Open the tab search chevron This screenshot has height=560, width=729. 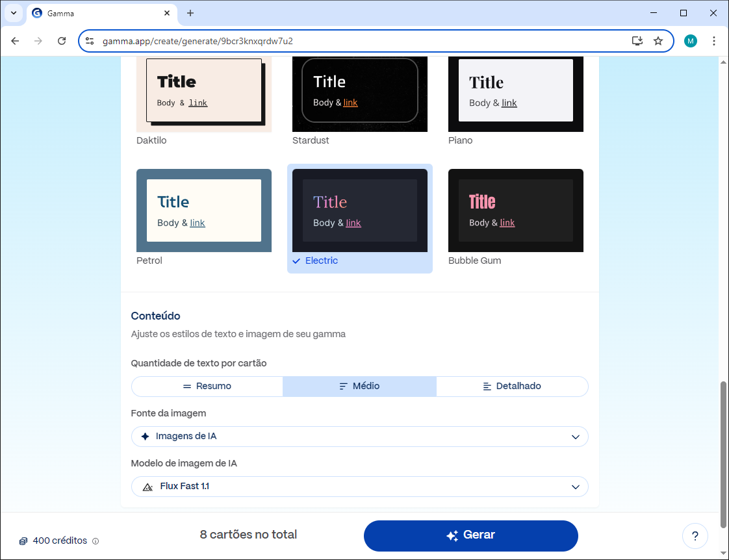[14, 13]
